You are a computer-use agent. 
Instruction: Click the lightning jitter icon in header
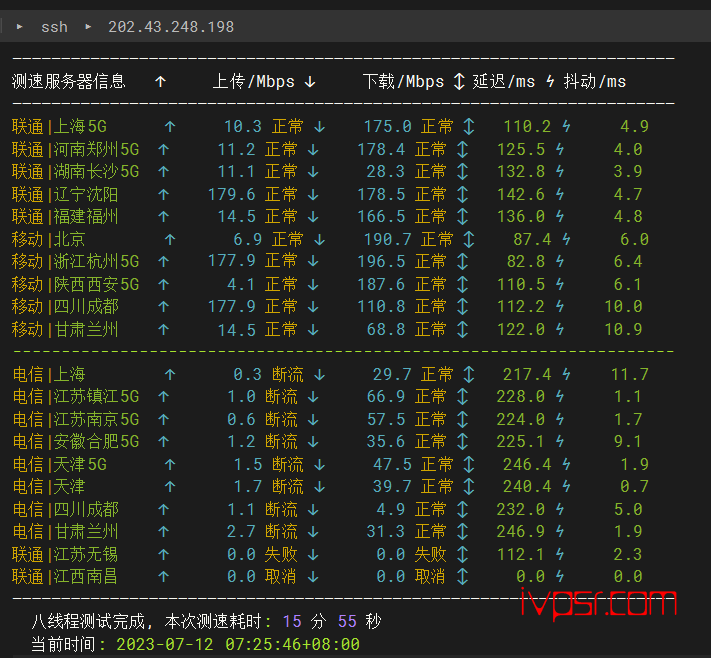(550, 82)
